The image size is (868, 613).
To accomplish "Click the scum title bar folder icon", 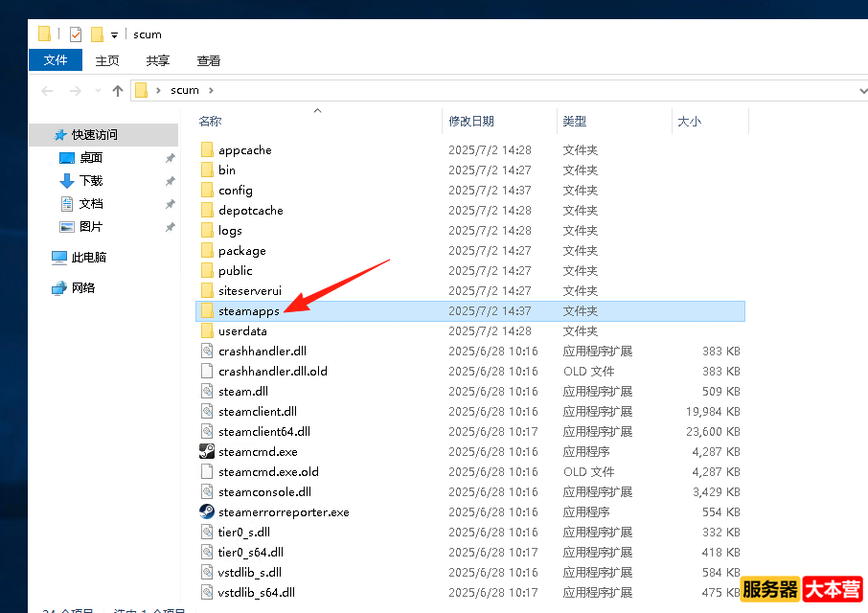I will 45,34.
